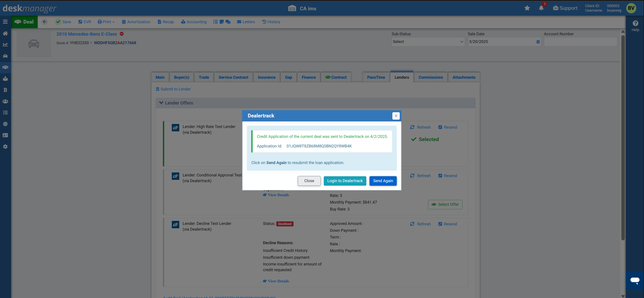Switch to the Contract tab

(x=336, y=77)
